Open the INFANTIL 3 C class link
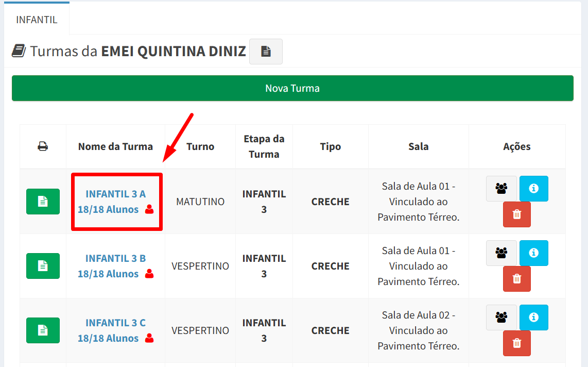 coord(115,323)
